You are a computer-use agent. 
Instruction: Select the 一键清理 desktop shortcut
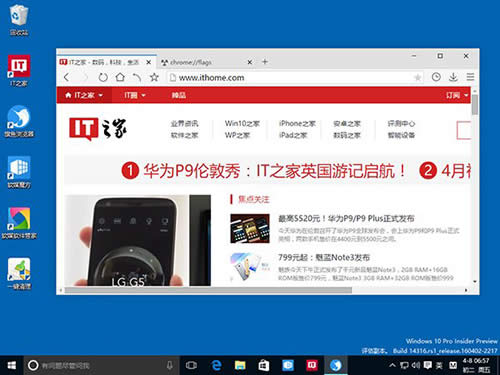tap(19, 274)
